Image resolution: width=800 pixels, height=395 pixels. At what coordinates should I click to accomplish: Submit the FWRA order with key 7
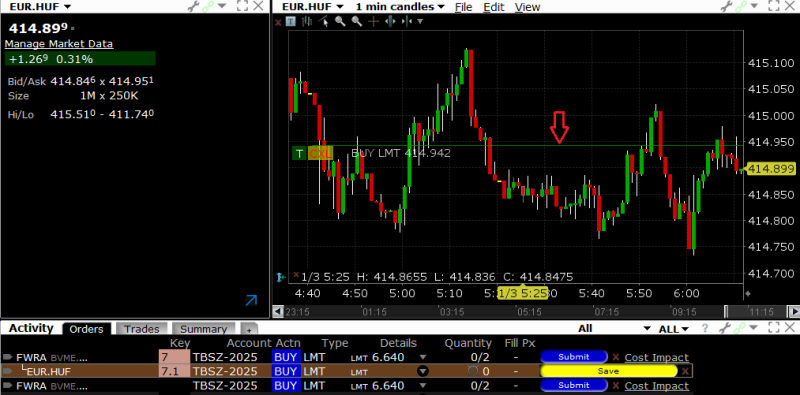(x=573, y=357)
